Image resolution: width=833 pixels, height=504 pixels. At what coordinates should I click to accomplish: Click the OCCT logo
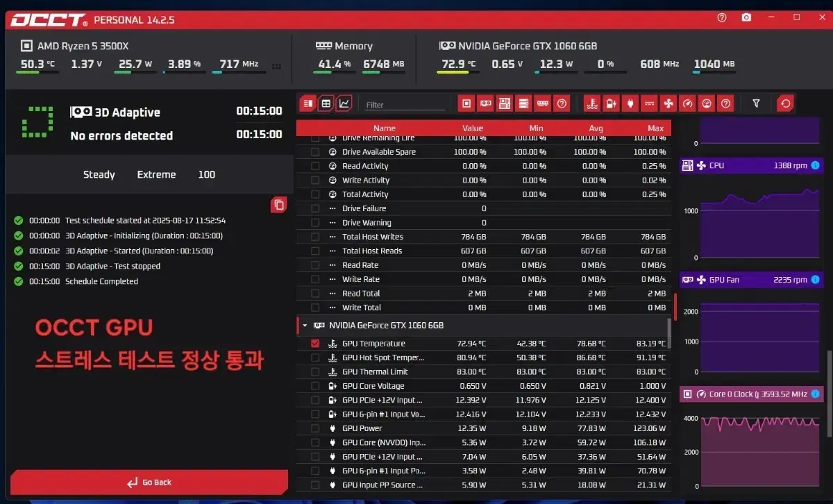49,19
